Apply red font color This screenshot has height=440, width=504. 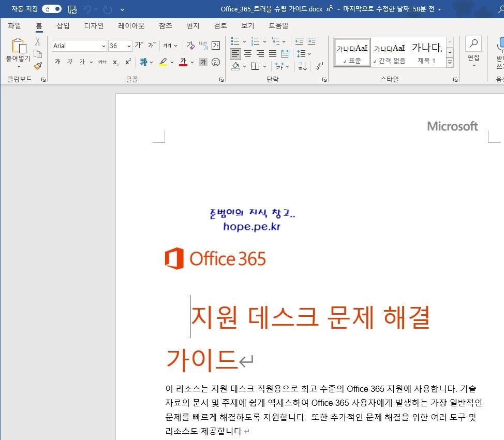(x=183, y=62)
